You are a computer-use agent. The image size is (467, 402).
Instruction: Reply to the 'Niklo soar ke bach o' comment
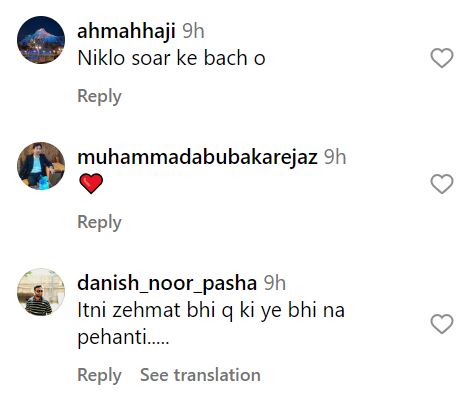coord(99,97)
